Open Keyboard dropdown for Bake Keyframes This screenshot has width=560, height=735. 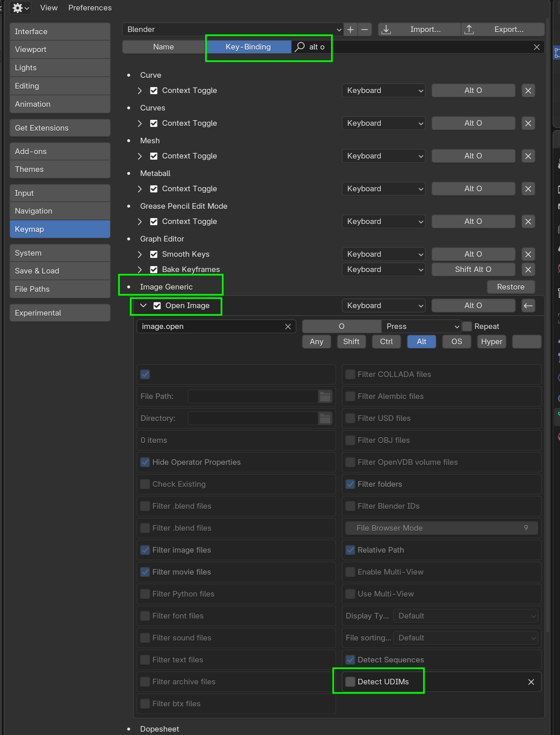point(384,270)
